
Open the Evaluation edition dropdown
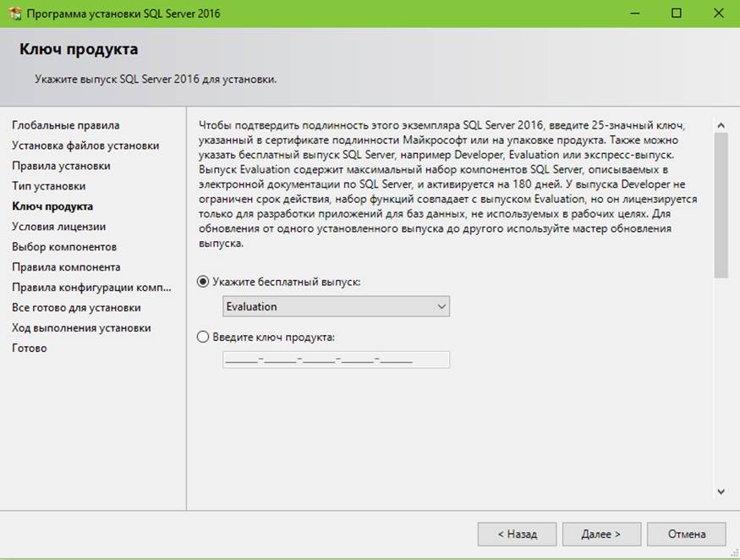coord(336,306)
